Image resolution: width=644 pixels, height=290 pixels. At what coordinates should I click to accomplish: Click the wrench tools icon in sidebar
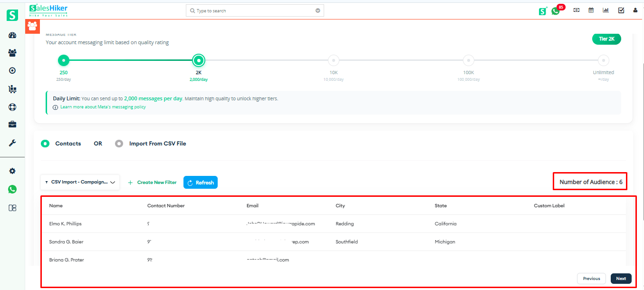point(12,143)
